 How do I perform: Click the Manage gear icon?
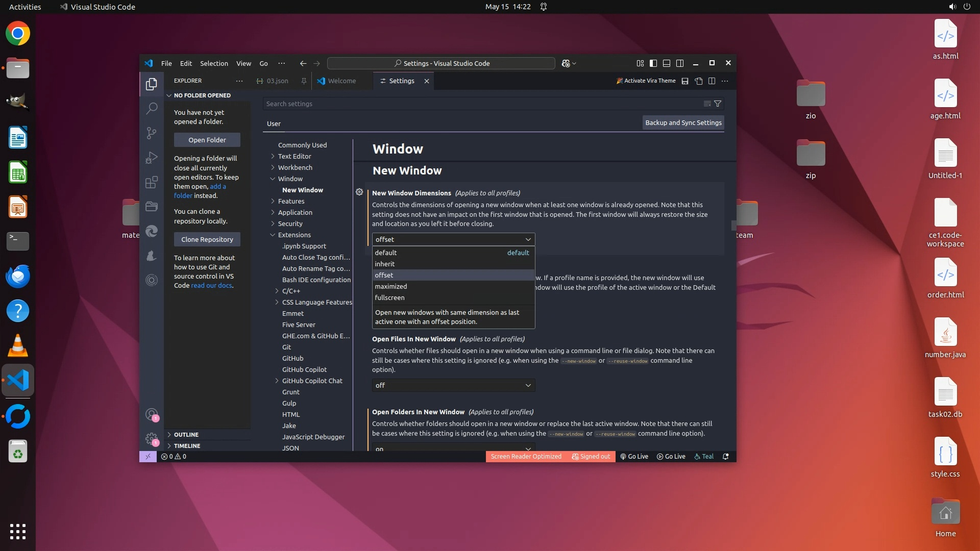click(x=151, y=439)
